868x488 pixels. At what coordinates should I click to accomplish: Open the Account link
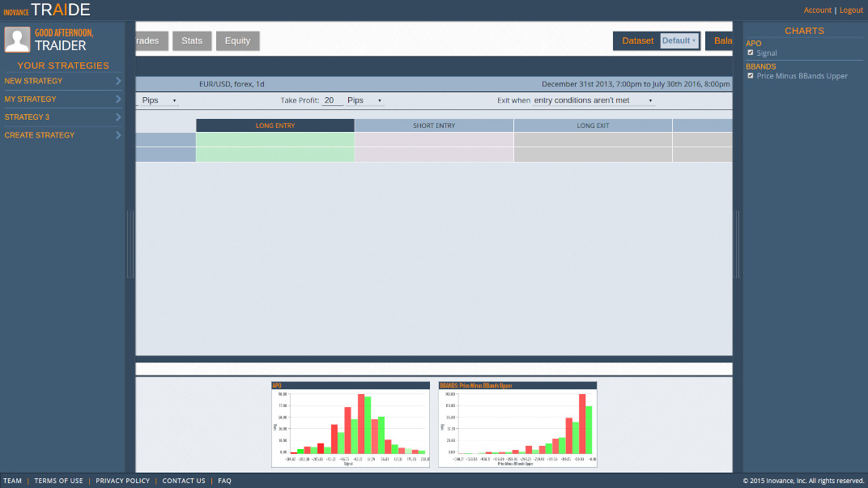[818, 10]
